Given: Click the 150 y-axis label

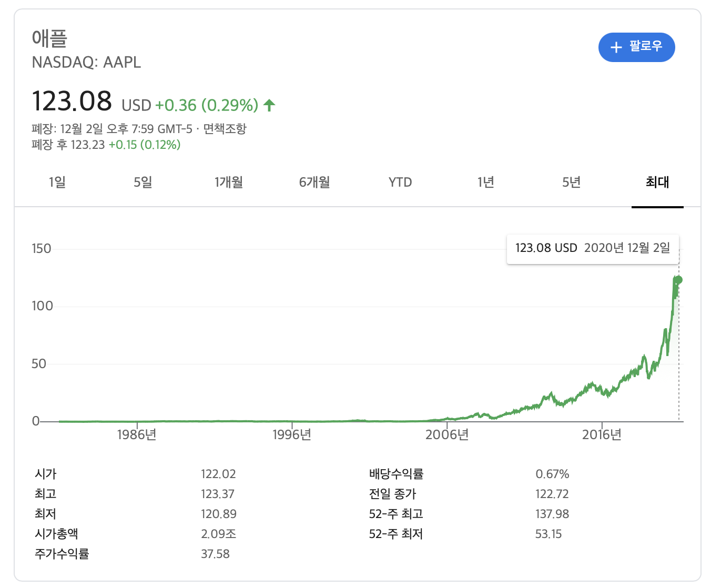Looking at the screenshot, I should coord(42,249).
